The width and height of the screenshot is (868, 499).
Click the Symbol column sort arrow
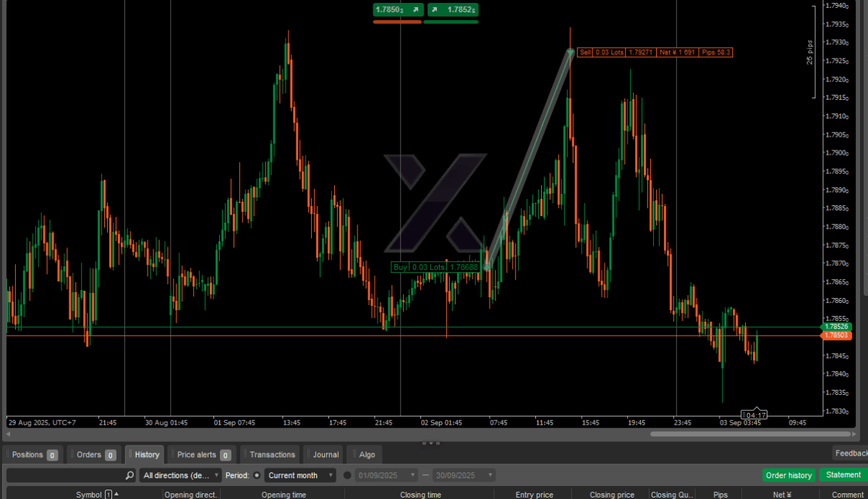(116, 495)
